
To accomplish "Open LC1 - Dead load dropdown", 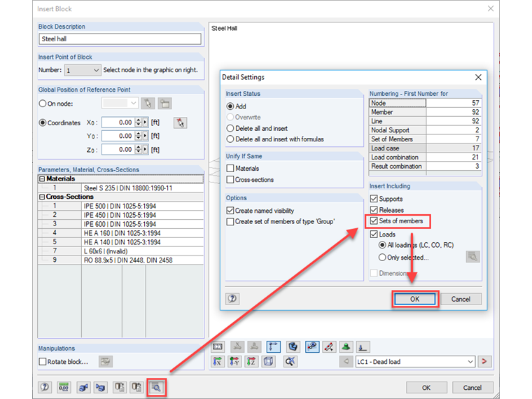I will 470,362.
